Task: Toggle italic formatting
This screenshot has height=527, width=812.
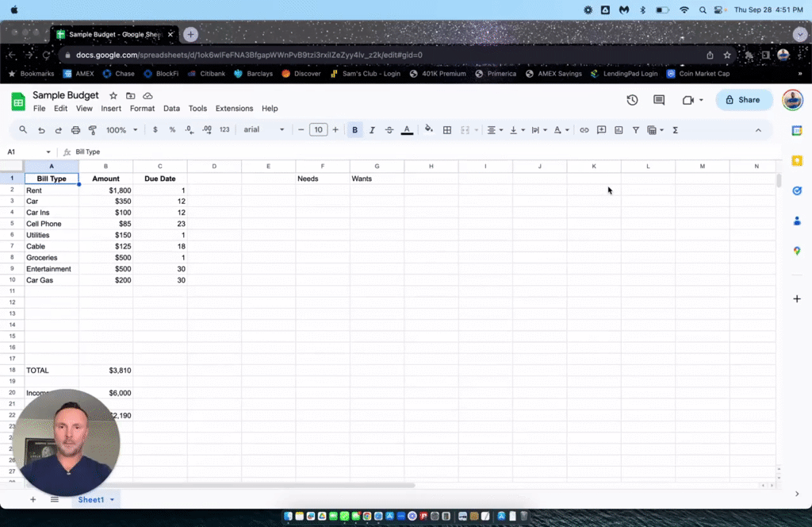Action: coord(372,130)
